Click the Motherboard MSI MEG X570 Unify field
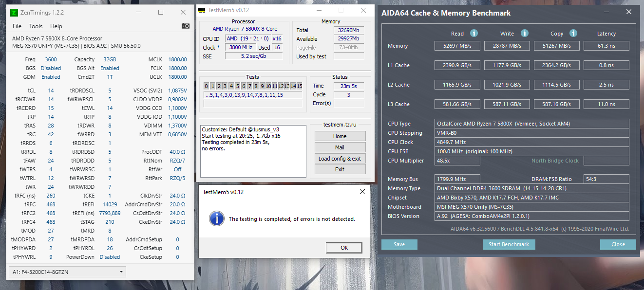This screenshot has width=644, height=290. [x=532, y=207]
